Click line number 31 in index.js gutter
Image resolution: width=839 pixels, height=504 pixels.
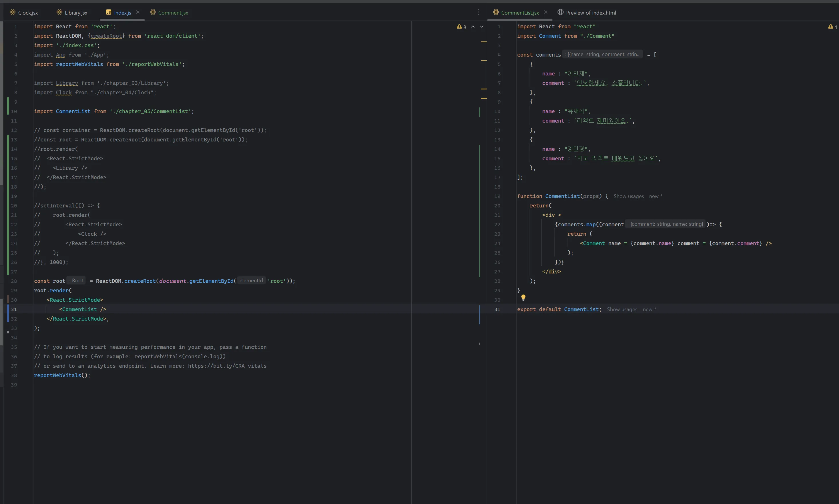coord(14,309)
